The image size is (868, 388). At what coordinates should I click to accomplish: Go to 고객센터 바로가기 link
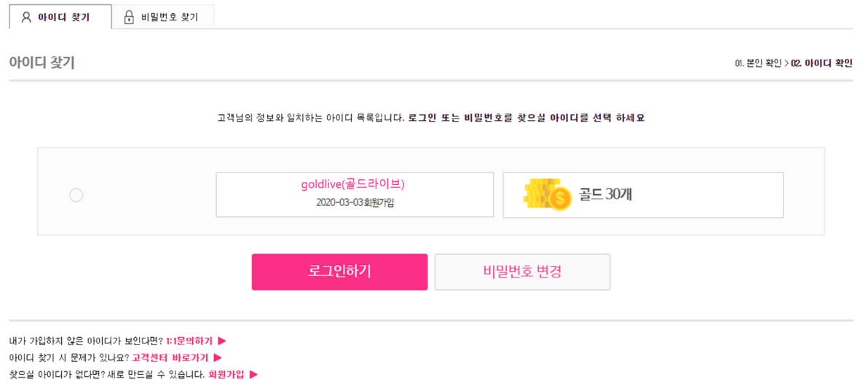[170, 357]
